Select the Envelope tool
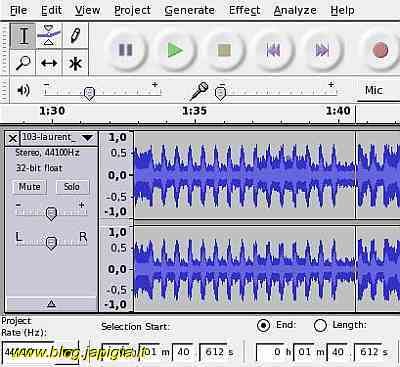Image resolution: width=400 pixels, height=367 pixels. [x=49, y=36]
